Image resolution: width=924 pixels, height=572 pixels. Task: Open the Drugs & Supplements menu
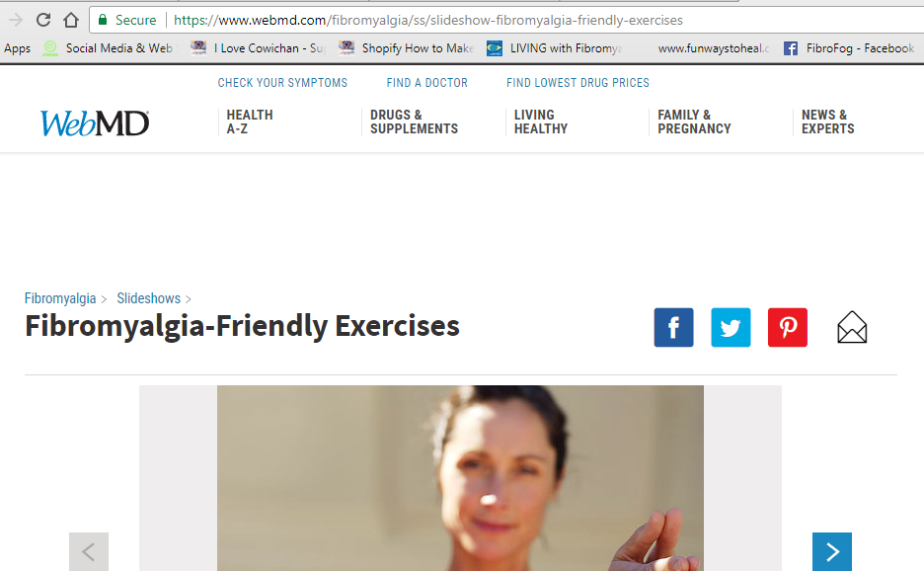tap(414, 123)
